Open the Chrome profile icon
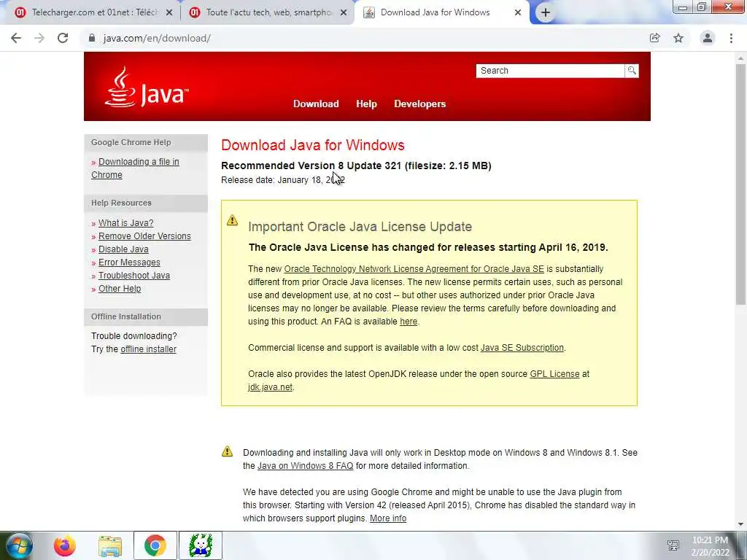747x560 pixels. tap(708, 38)
